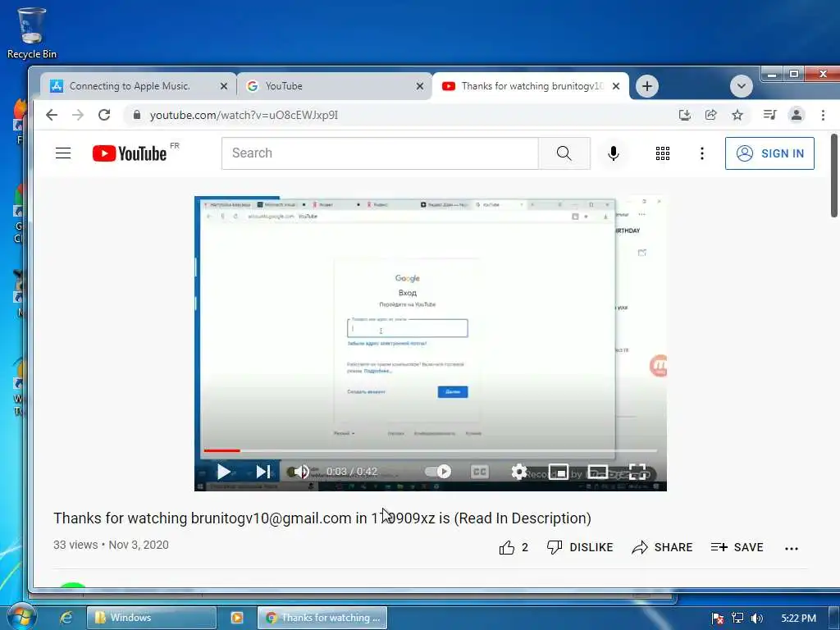840x630 pixels.
Task: Open system volume tray icon
Action: tap(756, 619)
